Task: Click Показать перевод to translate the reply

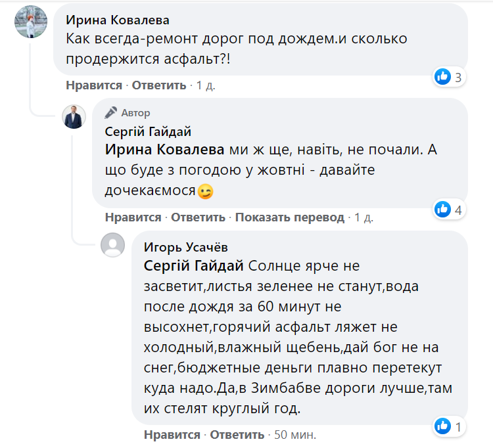Action: tap(290, 217)
